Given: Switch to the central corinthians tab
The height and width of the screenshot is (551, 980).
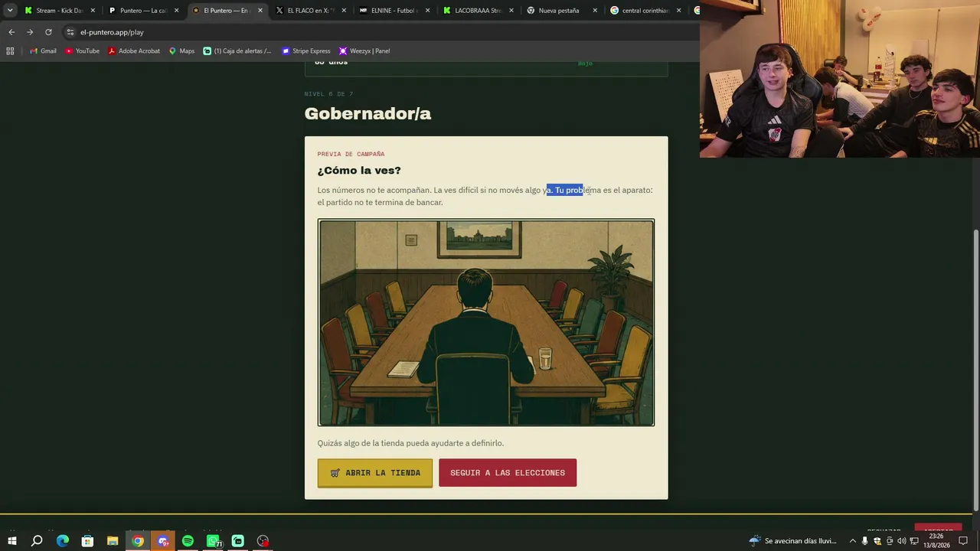Looking at the screenshot, I should point(645,11).
